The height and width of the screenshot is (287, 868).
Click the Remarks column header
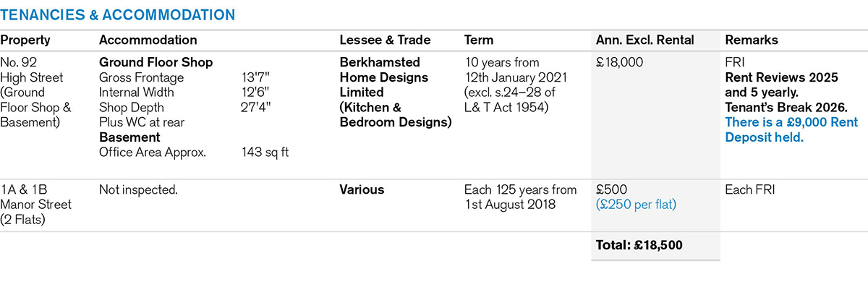(x=752, y=40)
